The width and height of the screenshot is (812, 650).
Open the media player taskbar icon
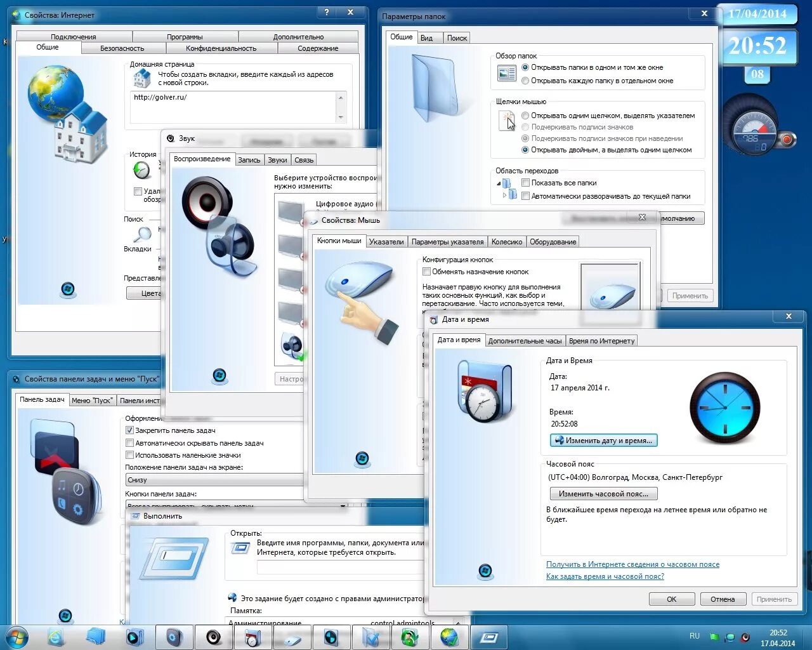point(134,637)
